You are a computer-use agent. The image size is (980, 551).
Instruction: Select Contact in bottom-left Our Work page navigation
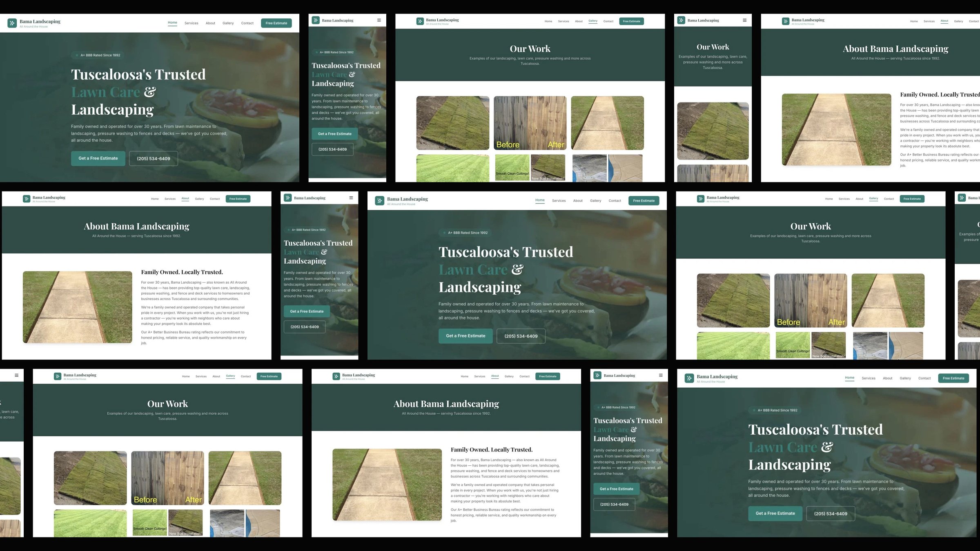(245, 376)
